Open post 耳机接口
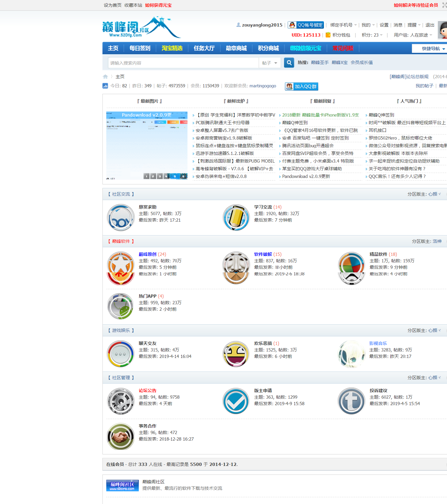447x504 pixels. (377, 130)
